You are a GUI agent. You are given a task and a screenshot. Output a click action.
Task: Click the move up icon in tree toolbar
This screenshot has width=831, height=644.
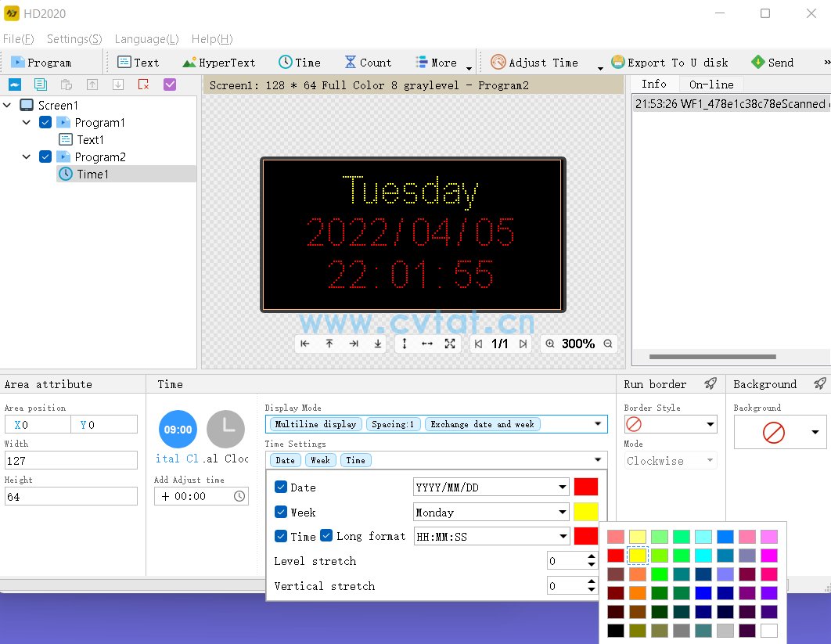tap(92, 85)
